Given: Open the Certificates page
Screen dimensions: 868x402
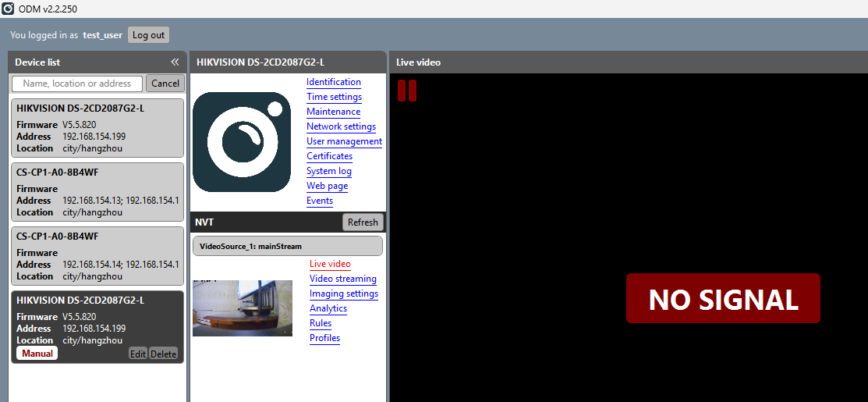Looking at the screenshot, I should pos(329,156).
